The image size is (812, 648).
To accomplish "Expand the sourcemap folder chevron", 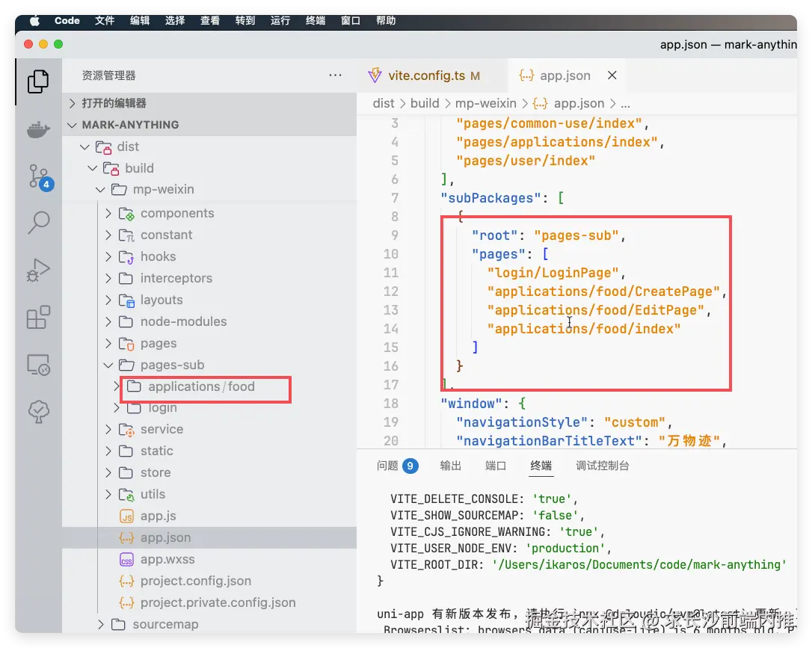I will (x=100, y=625).
